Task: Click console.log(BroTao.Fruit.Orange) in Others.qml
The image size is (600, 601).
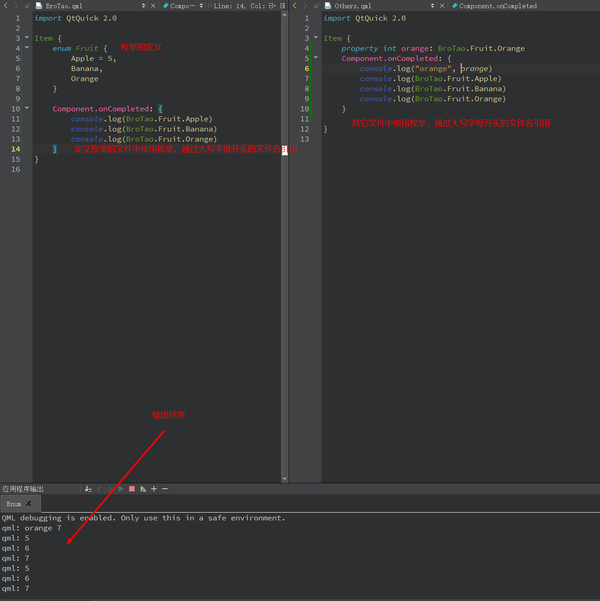Action: point(433,99)
